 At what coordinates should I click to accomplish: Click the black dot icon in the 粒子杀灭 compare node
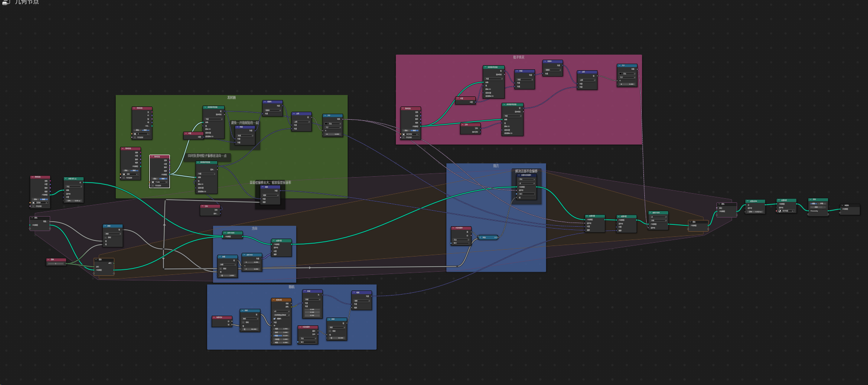[621, 73]
